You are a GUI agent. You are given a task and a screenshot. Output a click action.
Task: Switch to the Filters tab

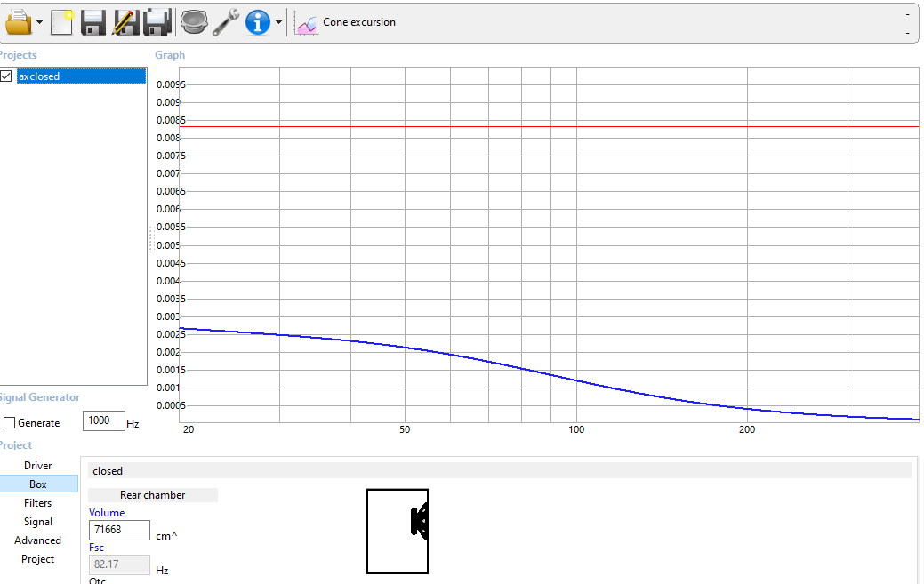click(x=38, y=503)
